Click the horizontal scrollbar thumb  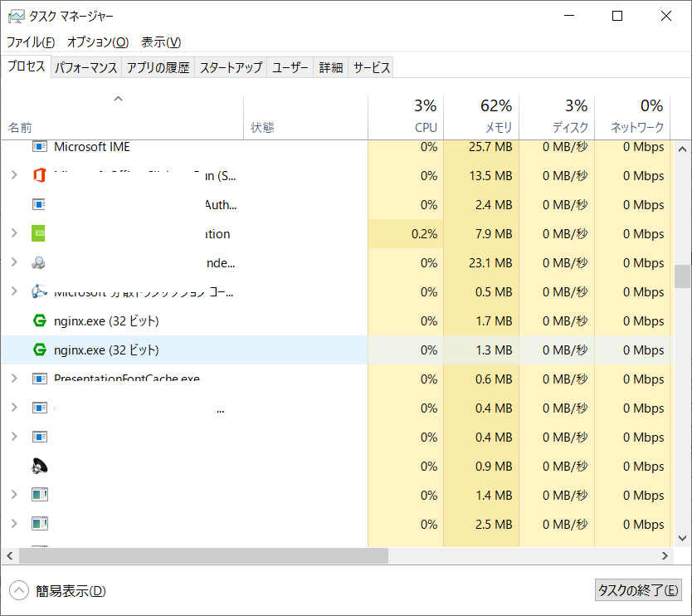[203, 555]
